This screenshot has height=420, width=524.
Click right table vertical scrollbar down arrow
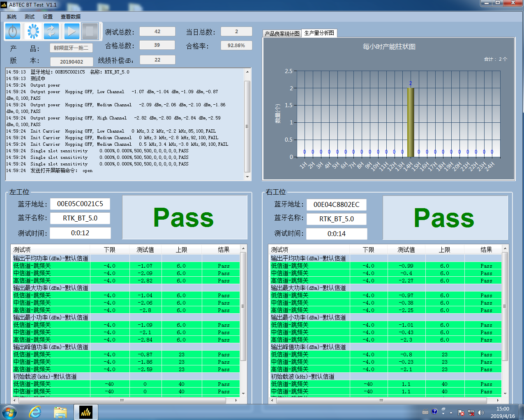coord(505,393)
